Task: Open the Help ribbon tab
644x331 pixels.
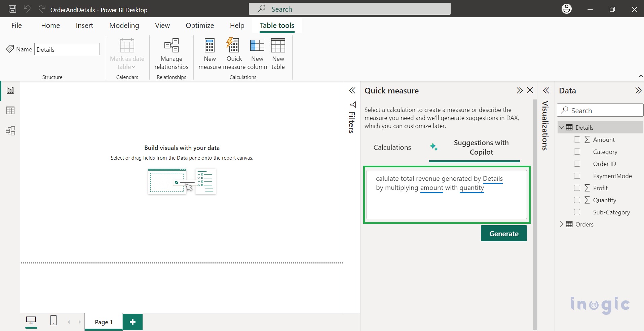Action: (237, 26)
